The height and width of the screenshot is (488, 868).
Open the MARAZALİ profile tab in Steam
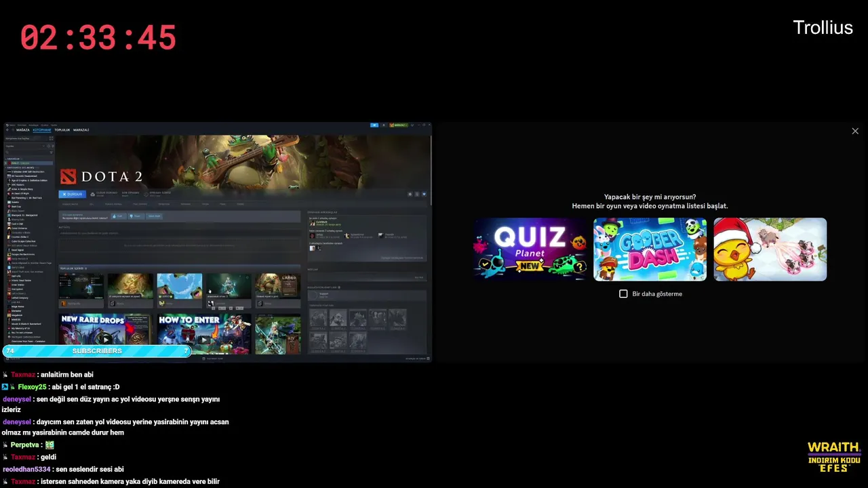point(81,129)
